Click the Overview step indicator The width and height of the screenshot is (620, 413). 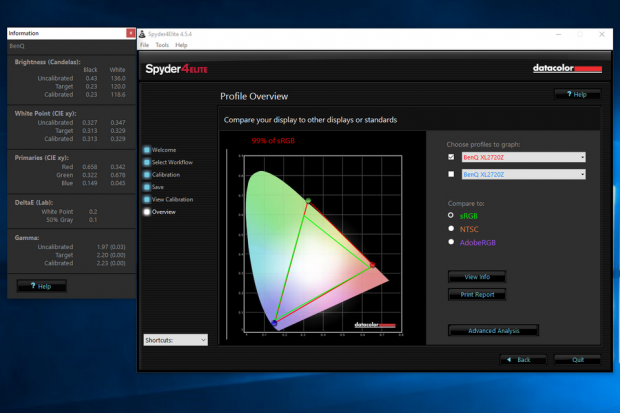tap(147, 211)
